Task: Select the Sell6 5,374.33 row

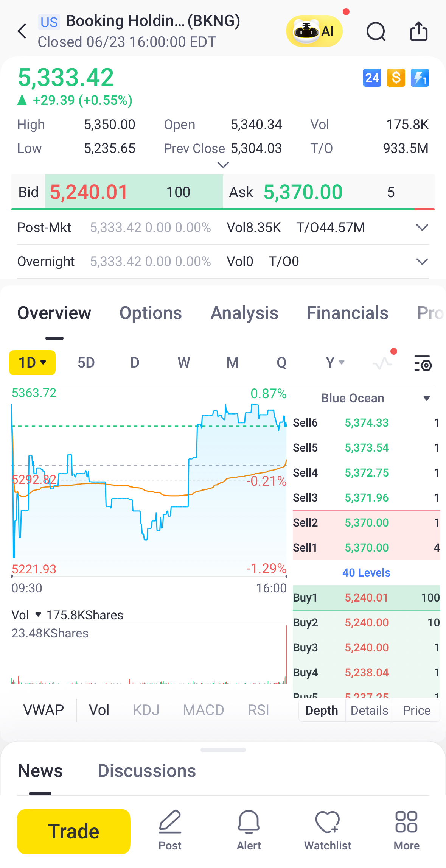Action: pos(366,423)
